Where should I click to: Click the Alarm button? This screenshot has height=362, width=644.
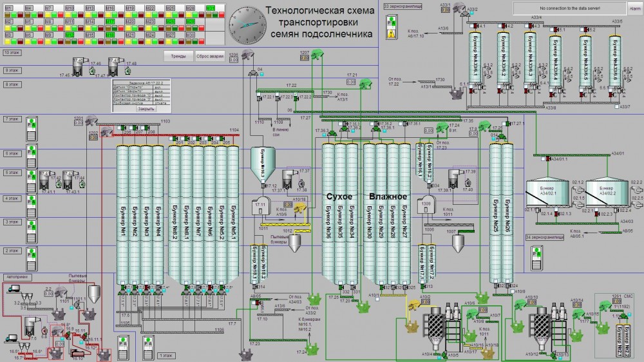[634, 8]
